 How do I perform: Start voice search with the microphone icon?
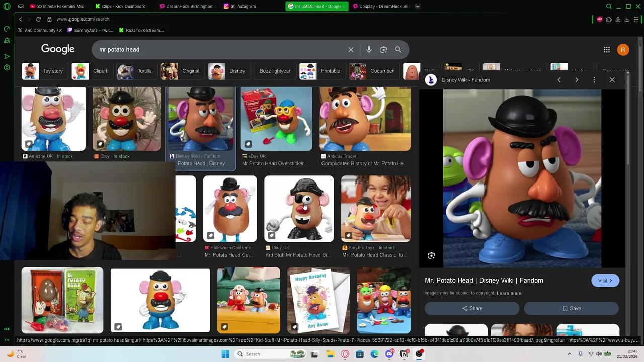(369, 50)
